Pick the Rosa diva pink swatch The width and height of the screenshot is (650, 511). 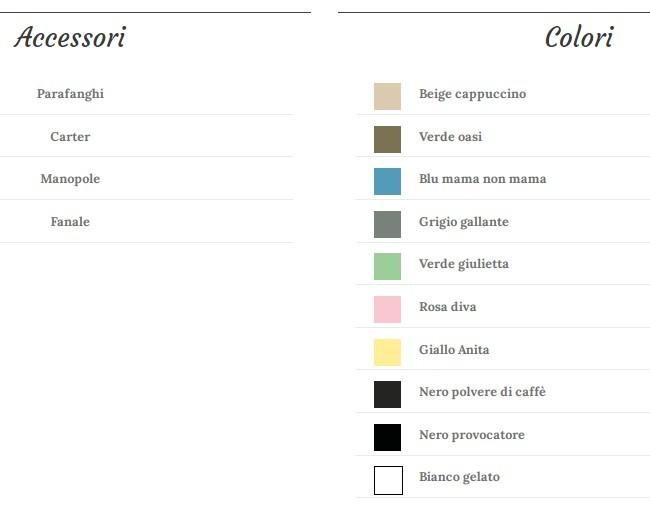387,309
